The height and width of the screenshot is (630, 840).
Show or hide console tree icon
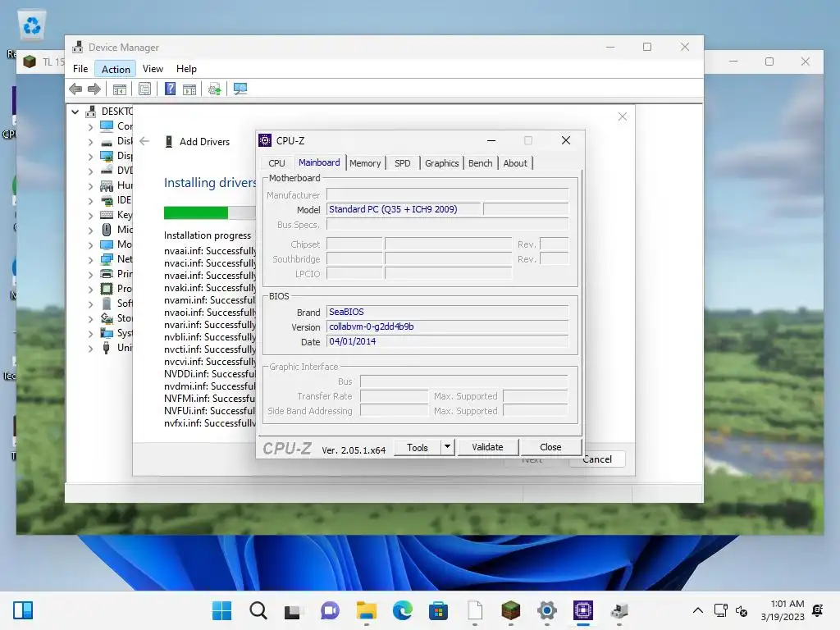120,89
